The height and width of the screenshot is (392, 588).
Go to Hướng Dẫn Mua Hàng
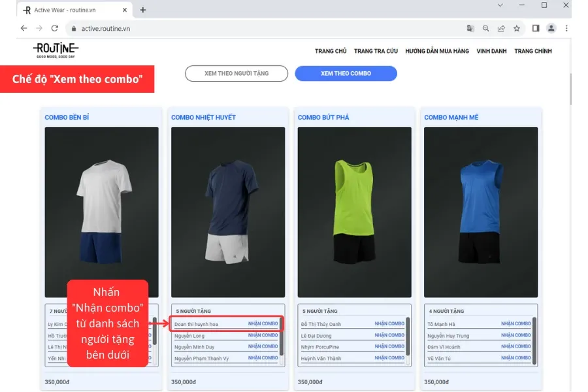[437, 51]
